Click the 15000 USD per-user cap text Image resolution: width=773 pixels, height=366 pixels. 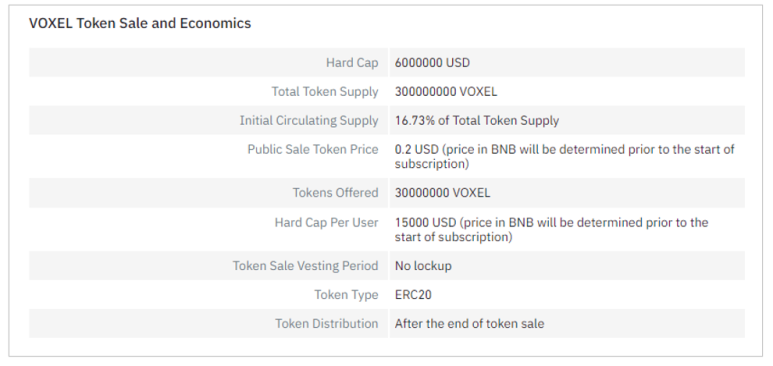(552, 229)
